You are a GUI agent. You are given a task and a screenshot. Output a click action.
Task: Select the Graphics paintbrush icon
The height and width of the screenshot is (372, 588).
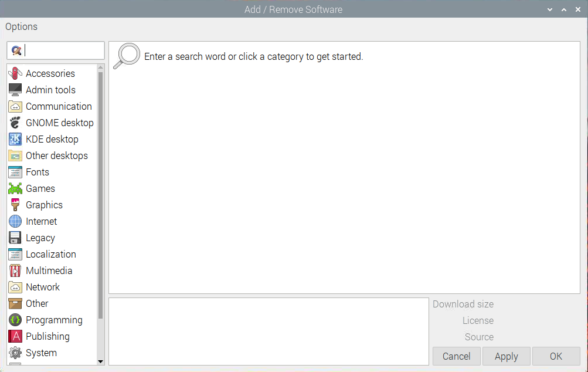click(x=15, y=205)
